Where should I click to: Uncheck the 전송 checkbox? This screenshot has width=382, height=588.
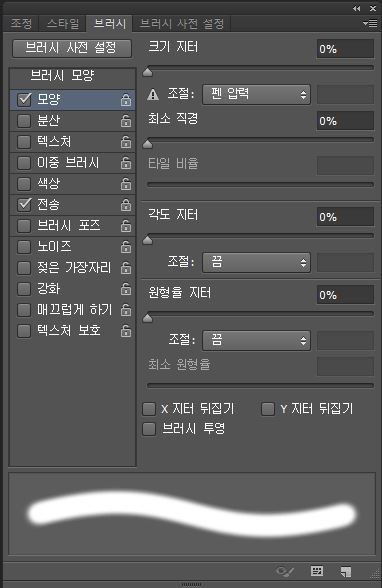click(24, 205)
